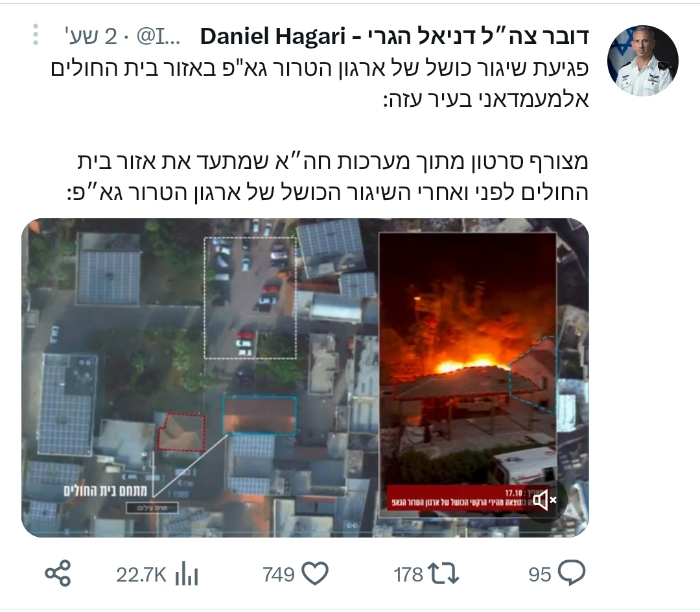Click the truncated @I... username handle
The image size is (700, 612).
[159, 36]
